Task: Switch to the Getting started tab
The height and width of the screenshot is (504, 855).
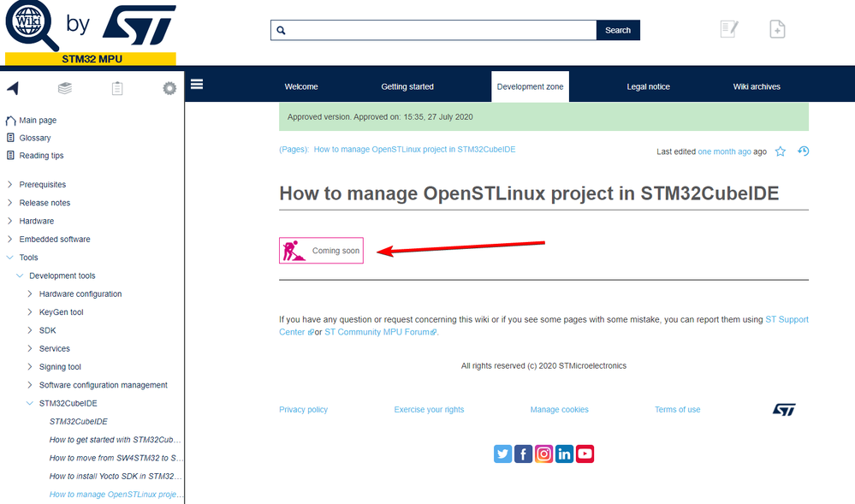Action: click(x=407, y=86)
